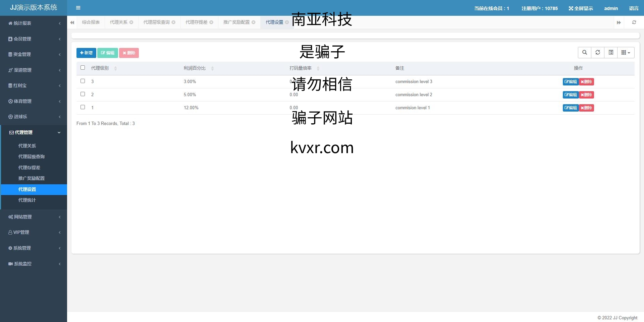Click the blue 新增 add button
The height and width of the screenshot is (322, 644).
click(86, 53)
